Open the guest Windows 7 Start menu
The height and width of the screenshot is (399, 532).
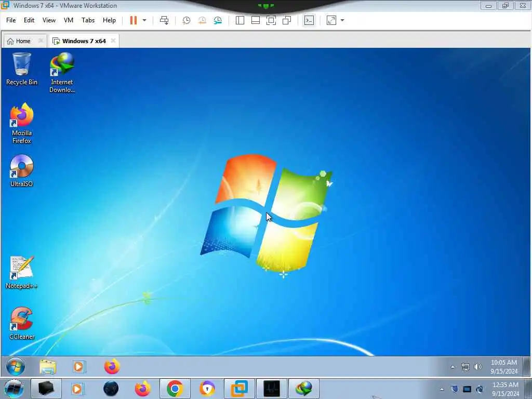tap(15, 367)
